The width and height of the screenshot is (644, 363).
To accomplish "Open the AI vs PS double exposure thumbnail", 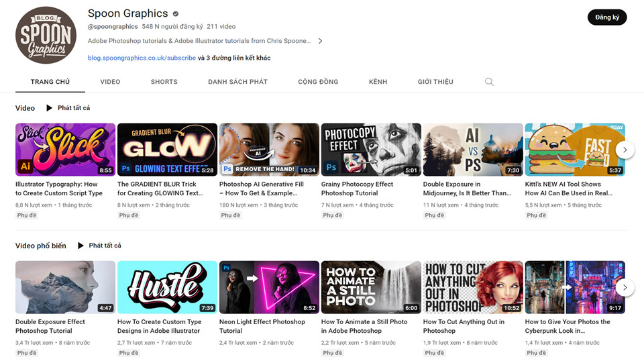I will (x=472, y=150).
